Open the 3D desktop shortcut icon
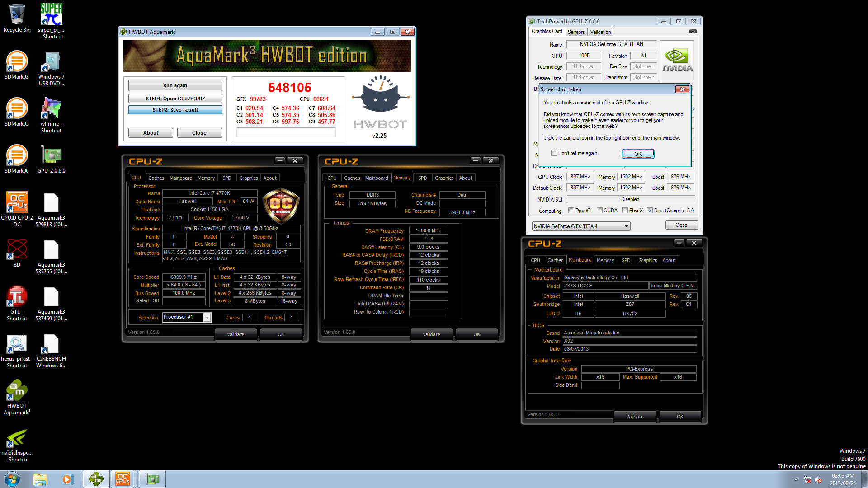Image resolution: width=868 pixels, height=488 pixels. (x=17, y=253)
